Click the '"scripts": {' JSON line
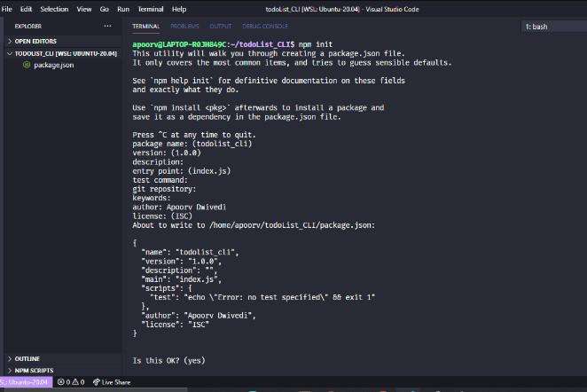 167,288
